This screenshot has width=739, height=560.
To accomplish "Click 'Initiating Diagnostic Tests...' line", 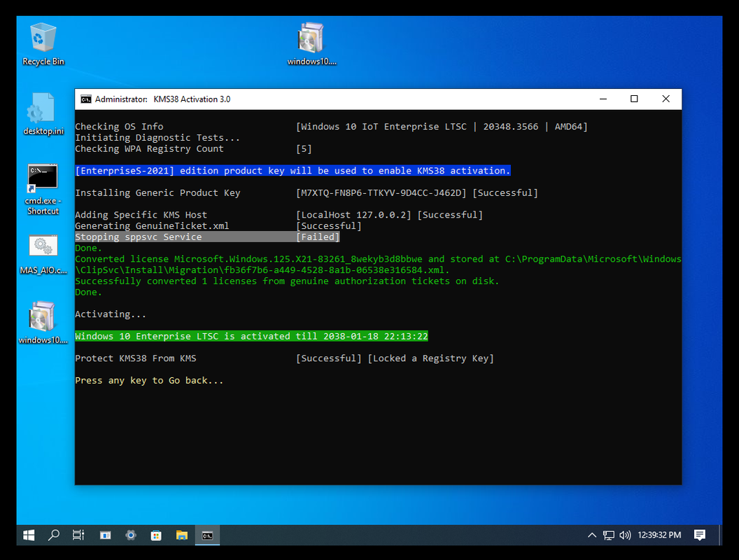I will click(x=157, y=138).
